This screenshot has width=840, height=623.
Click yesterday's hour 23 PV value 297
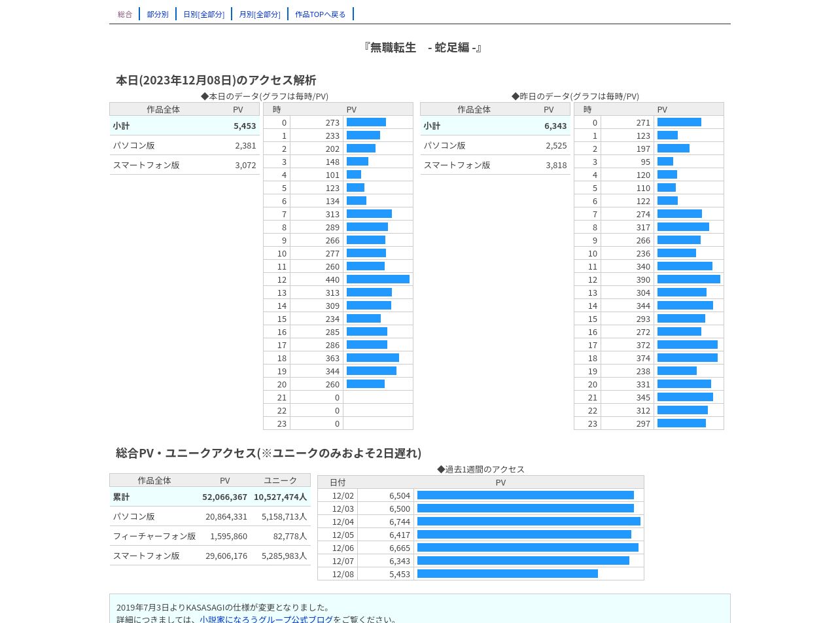coord(643,423)
